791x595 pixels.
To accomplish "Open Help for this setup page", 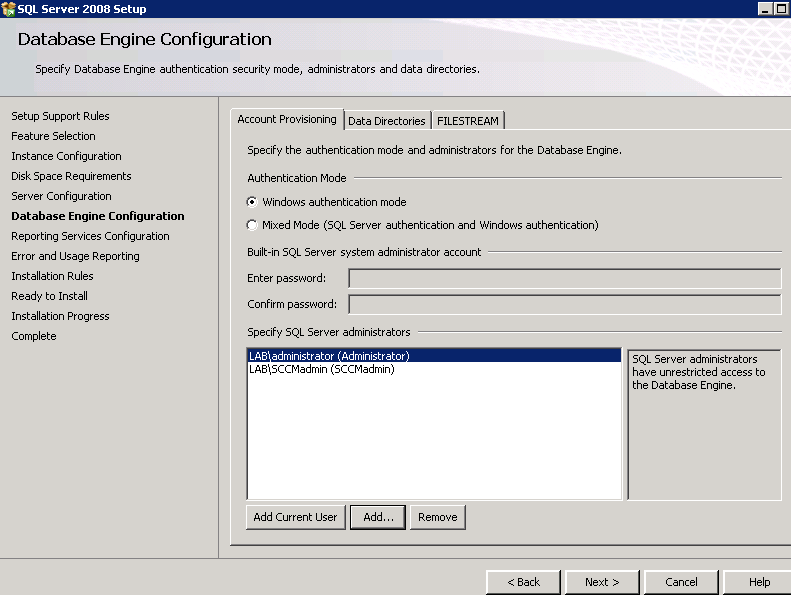I will [758, 582].
